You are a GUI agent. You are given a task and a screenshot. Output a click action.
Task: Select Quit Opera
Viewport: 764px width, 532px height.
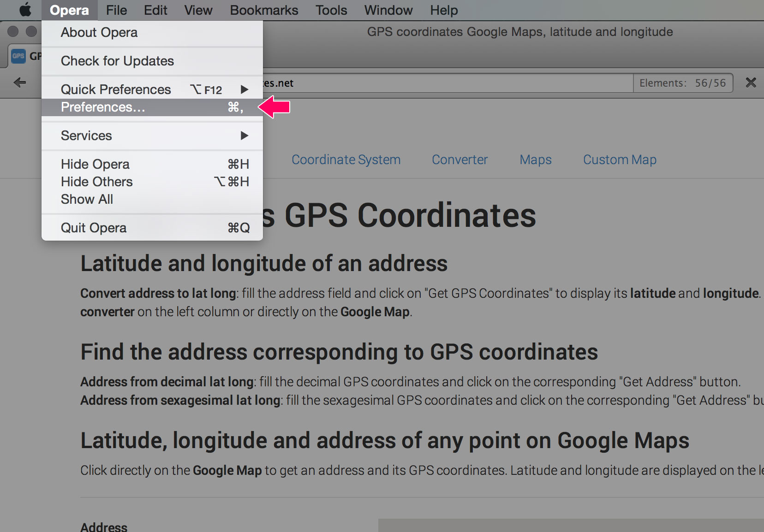tap(152, 228)
